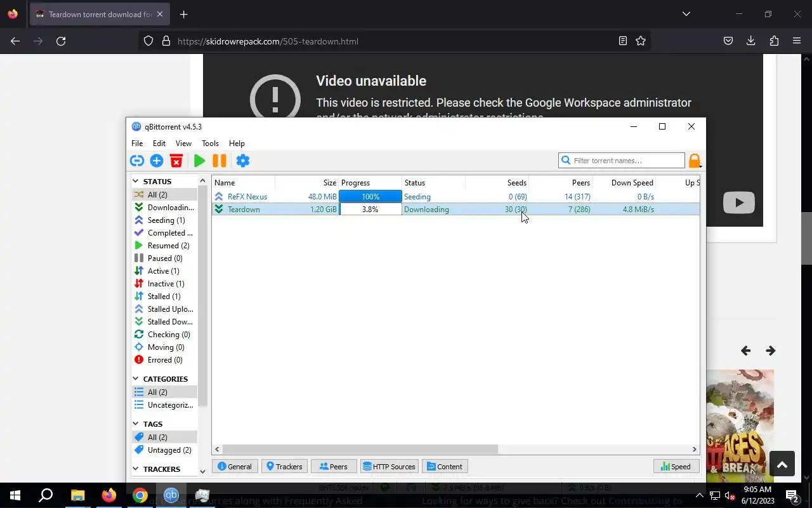Click the Pocket save icon in Firefox
Viewport: 812px width, 508px height.
(x=728, y=41)
